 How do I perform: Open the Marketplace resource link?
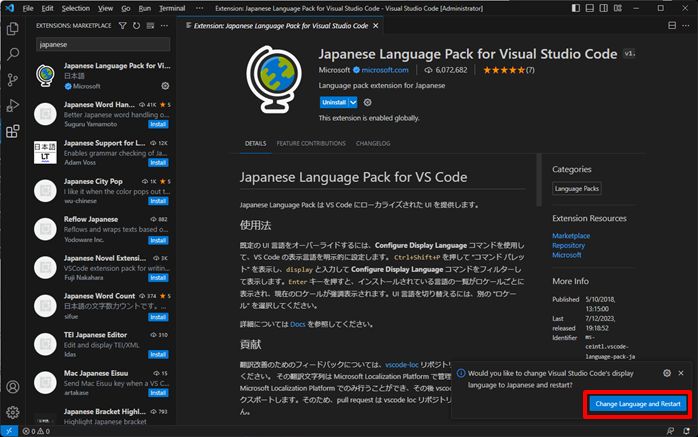coord(571,235)
